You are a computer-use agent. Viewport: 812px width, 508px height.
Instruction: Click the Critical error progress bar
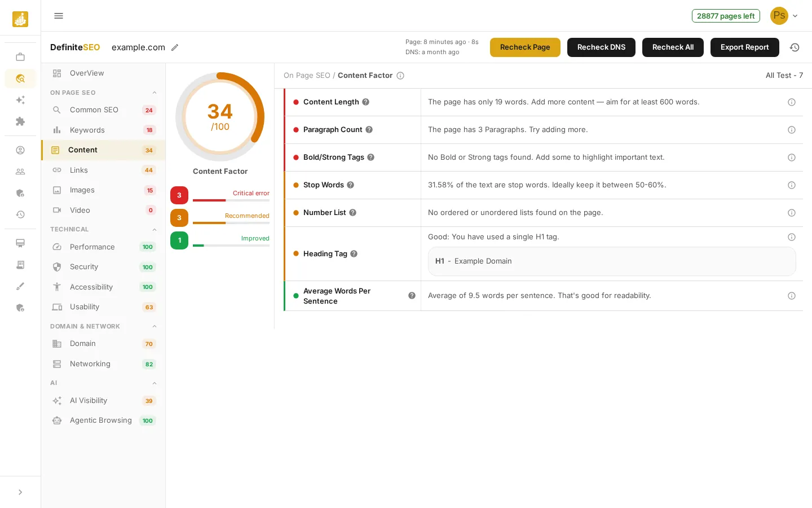click(x=231, y=200)
